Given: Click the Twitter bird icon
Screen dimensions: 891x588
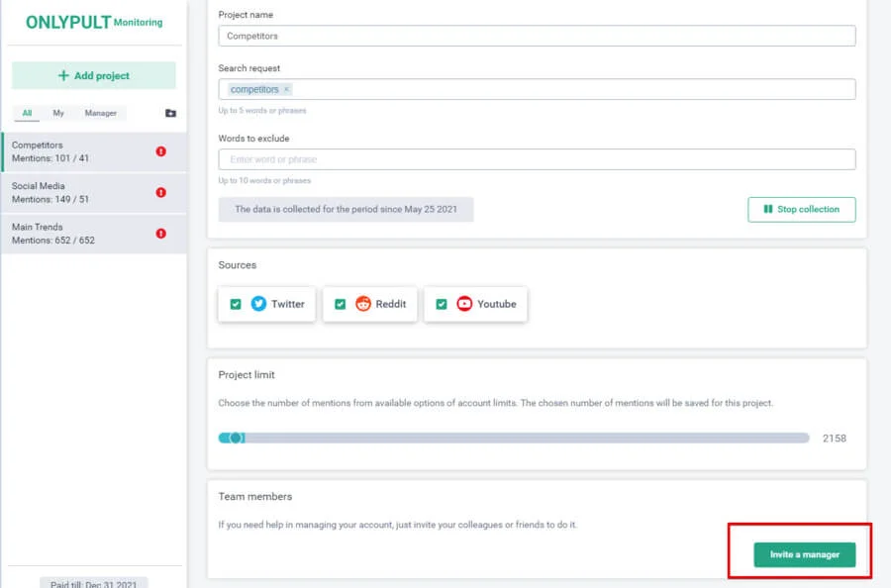Looking at the screenshot, I should tap(258, 304).
